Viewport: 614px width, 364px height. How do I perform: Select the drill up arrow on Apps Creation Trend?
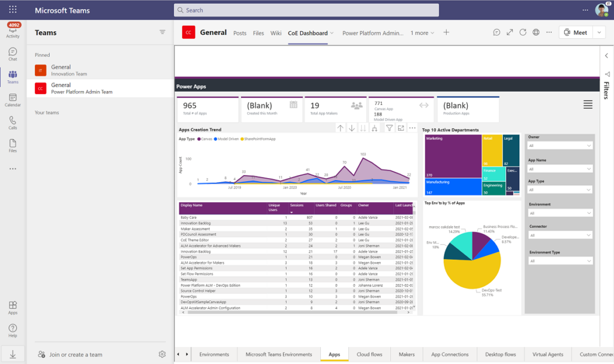(x=341, y=128)
